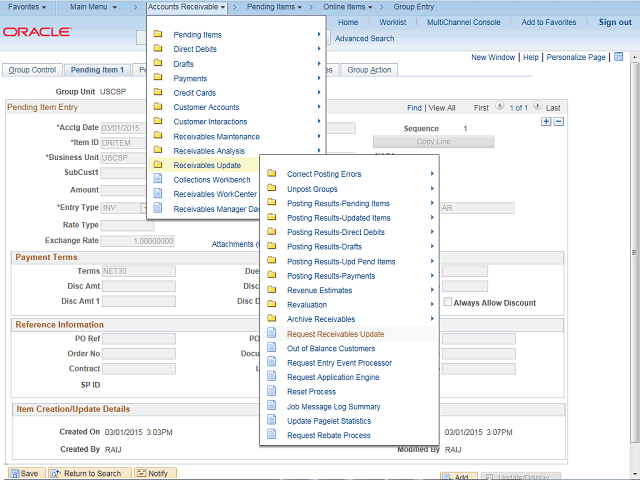Open the Pending Items breadcrumb dropdown

[274, 7]
